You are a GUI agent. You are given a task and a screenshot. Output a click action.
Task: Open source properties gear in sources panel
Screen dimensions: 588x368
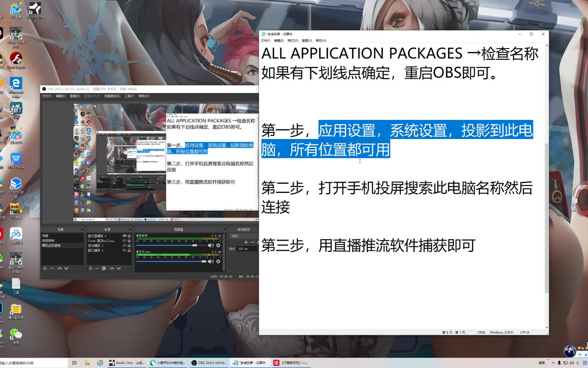104,269
